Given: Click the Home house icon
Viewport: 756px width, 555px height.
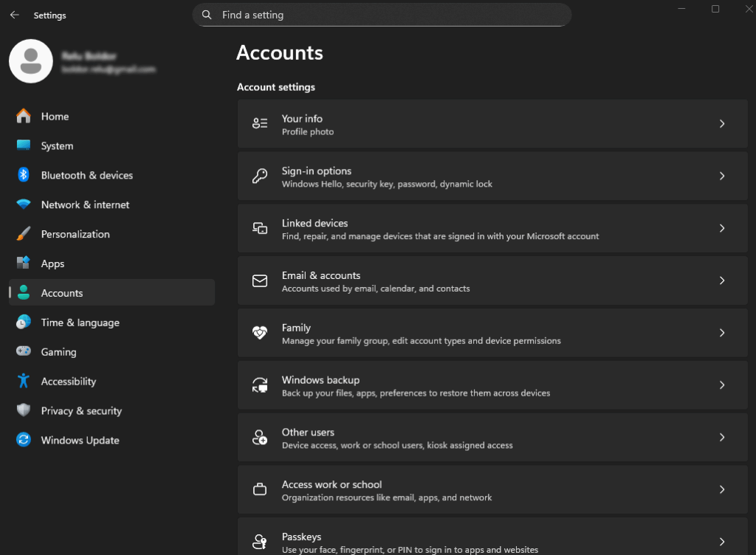Looking at the screenshot, I should tap(23, 116).
